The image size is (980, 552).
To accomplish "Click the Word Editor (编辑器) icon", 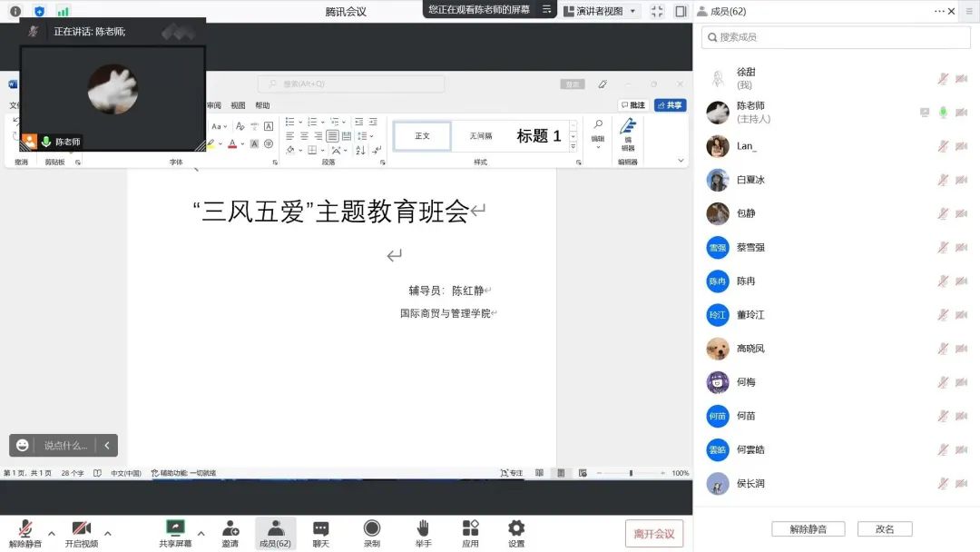I will click(628, 135).
